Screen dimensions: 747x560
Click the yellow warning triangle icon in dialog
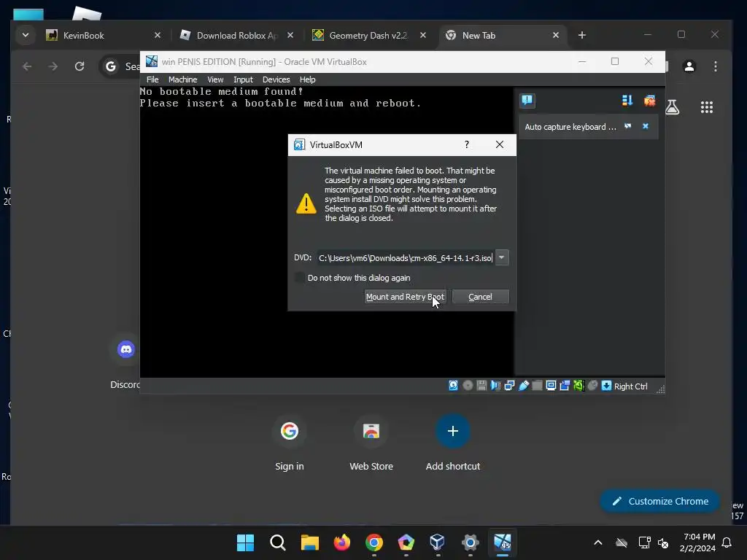(x=306, y=204)
